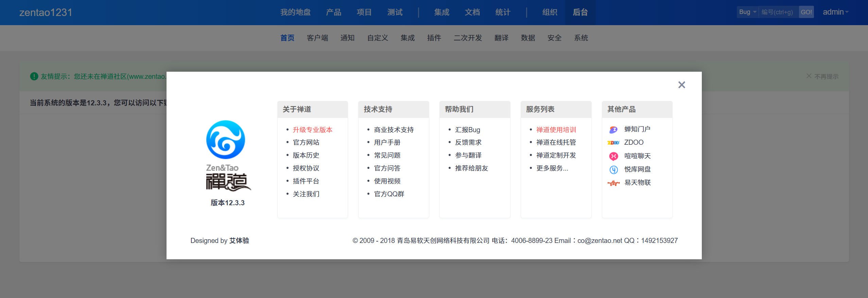Switch to the 数据 sub-tab

(x=528, y=38)
